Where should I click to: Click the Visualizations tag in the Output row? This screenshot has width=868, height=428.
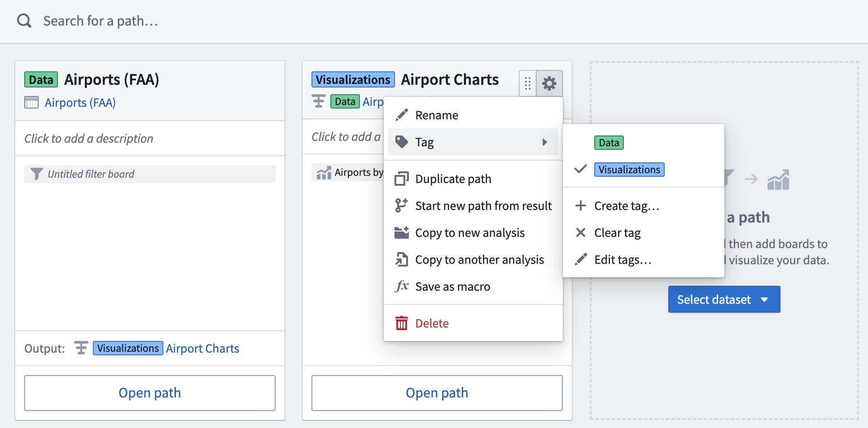(128, 349)
